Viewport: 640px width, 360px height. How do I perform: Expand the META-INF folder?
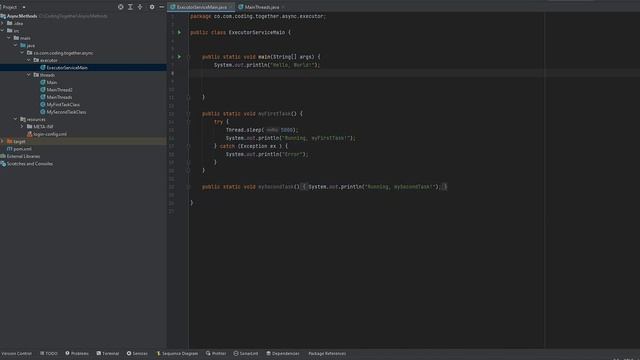(x=22, y=127)
